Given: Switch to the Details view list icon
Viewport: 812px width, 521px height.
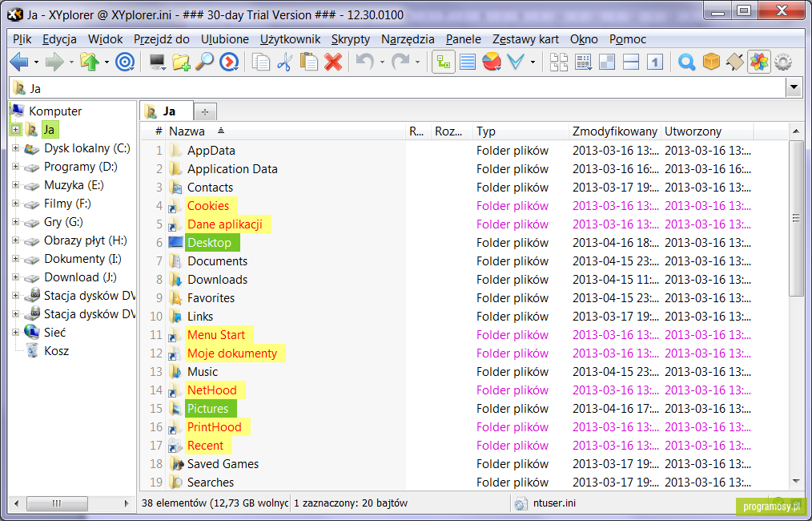Looking at the screenshot, I should pyautogui.click(x=468, y=63).
